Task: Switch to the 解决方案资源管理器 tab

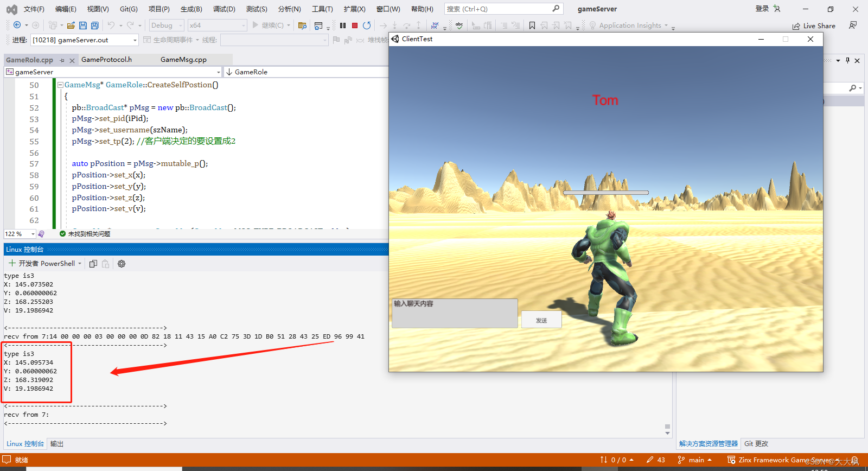Action: (709, 444)
